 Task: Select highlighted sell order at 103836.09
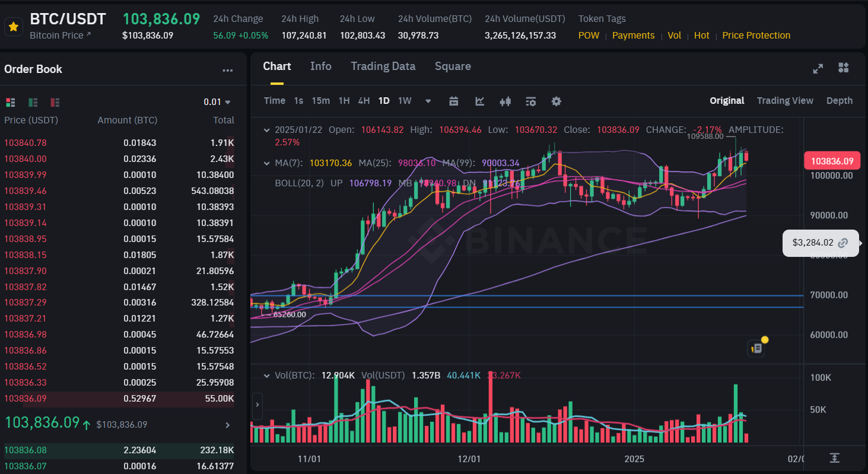[x=119, y=399]
